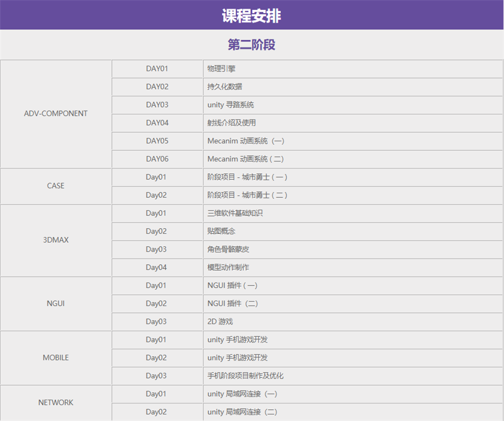Click the 2D 游戏 lesson

[x=220, y=322]
